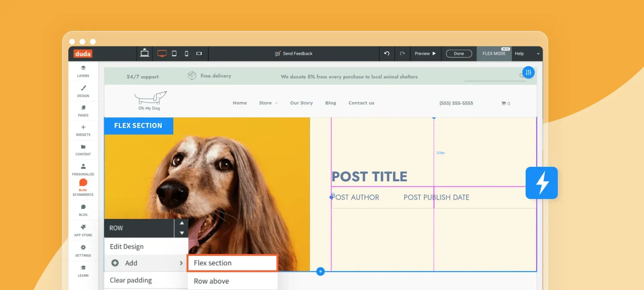This screenshot has height=290, width=644.
Task: Open the Personalize panel
Action: (83, 170)
